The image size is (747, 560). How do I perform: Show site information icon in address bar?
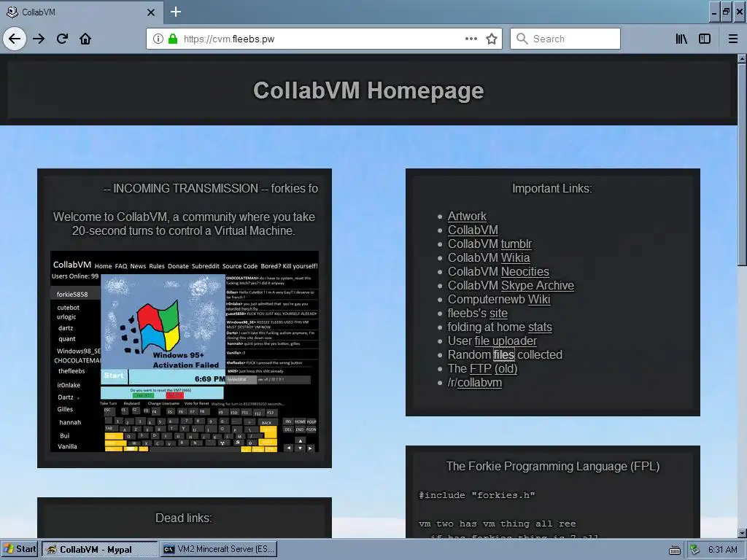[x=158, y=39]
